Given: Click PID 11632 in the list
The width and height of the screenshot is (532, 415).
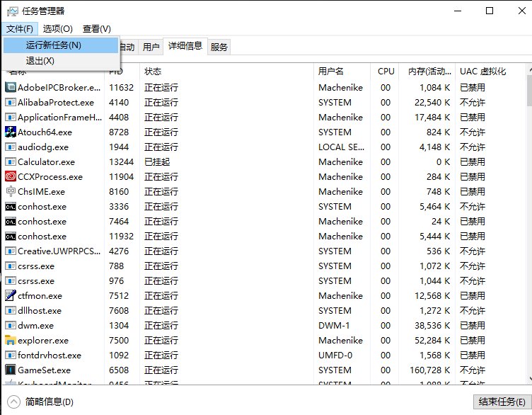Looking at the screenshot, I should point(121,88).
